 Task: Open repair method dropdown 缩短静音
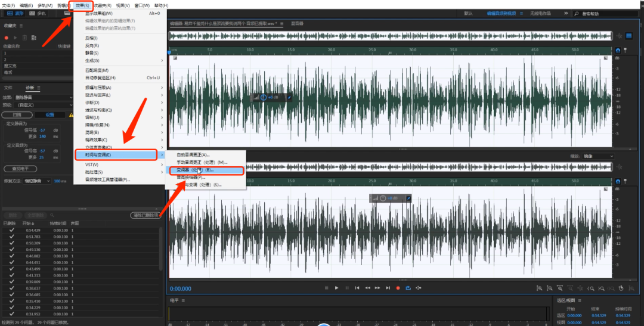(36, 181)
